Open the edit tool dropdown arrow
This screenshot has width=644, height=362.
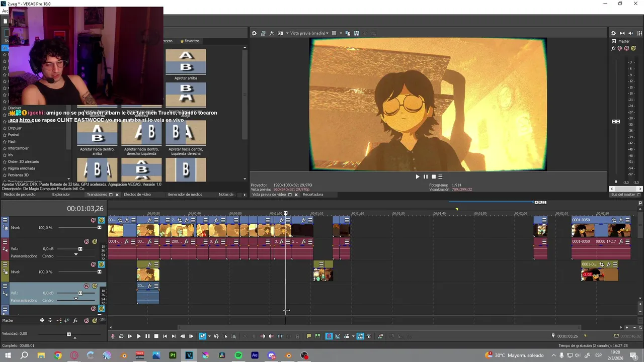pyautogui.click(x=209, y=336)
